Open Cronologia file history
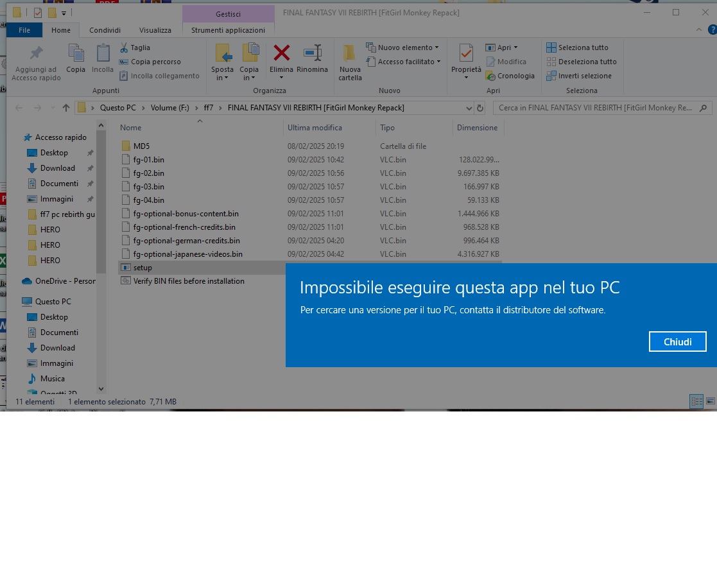The image size is (717, 588). click(x=510, y=76)
